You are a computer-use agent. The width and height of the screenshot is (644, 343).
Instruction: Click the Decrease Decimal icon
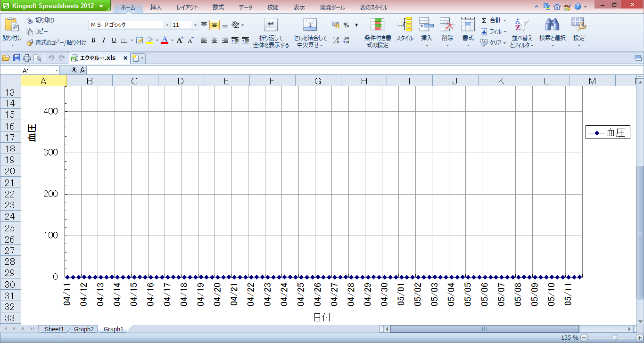347,41
